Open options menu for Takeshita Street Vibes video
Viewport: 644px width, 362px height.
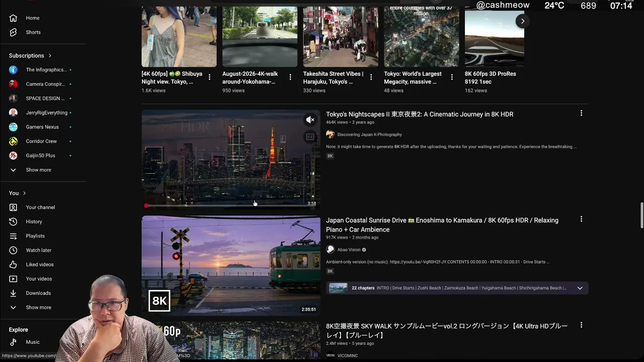coord(371,77)
